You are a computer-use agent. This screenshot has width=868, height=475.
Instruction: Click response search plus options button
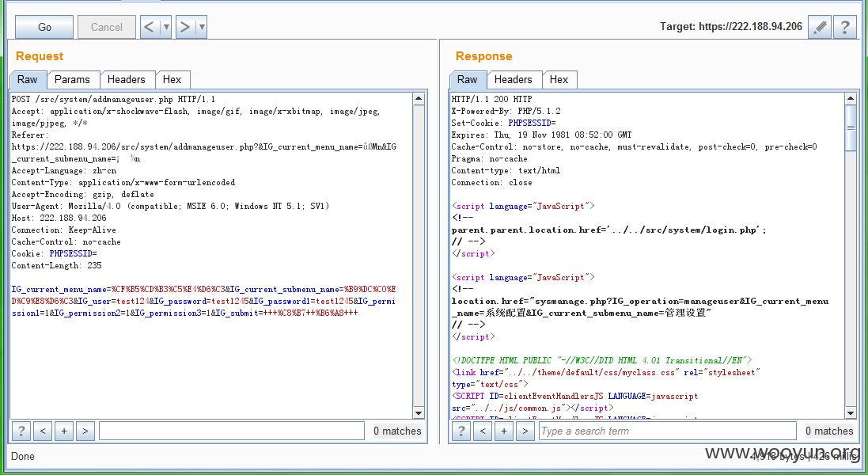point(504,431)
